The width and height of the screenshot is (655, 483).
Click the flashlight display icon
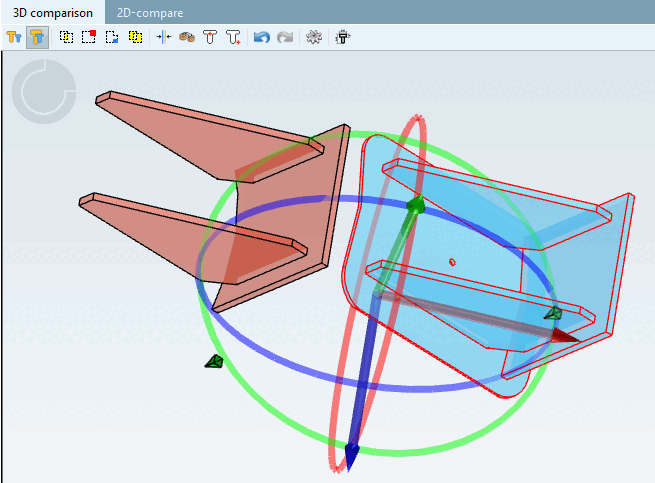click(x=343, y=37)
